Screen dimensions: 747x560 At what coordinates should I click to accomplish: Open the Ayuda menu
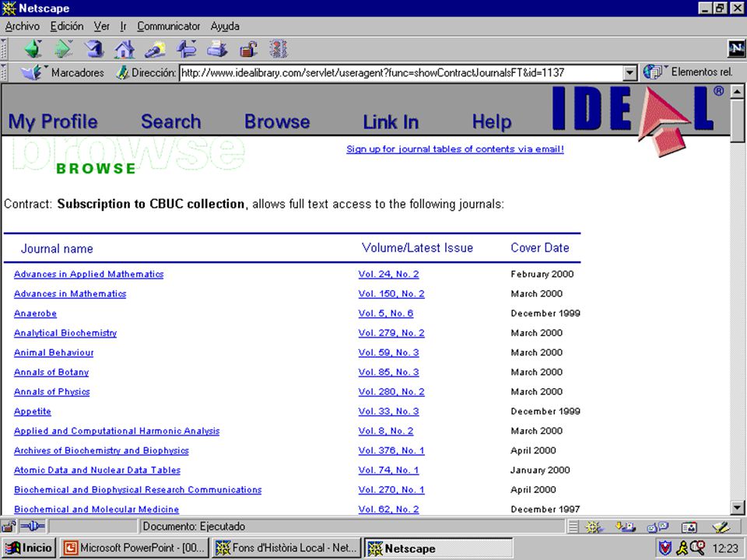[225, 26]
